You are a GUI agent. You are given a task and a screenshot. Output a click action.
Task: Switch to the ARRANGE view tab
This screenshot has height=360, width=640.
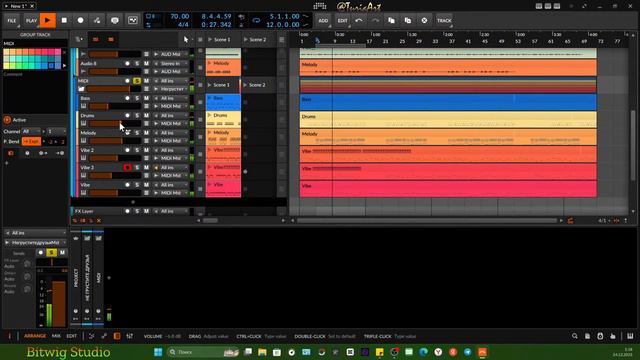[35, 336]
